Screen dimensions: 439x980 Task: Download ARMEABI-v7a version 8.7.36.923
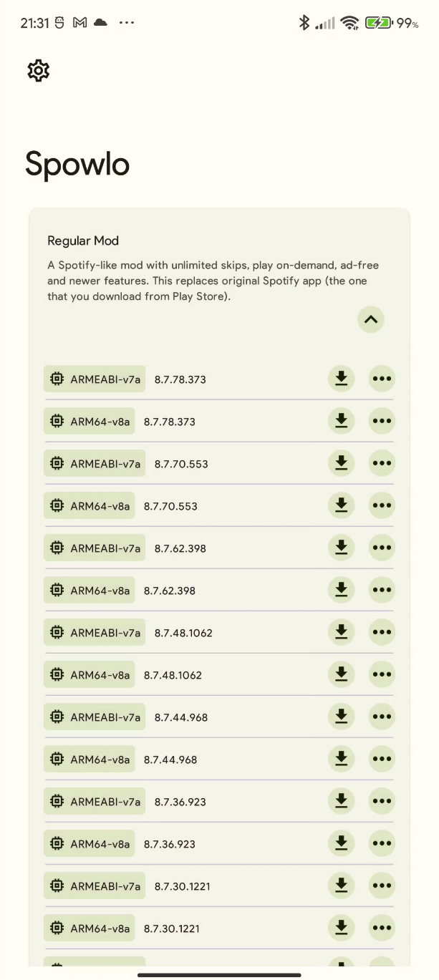click(x=341, y=801)
